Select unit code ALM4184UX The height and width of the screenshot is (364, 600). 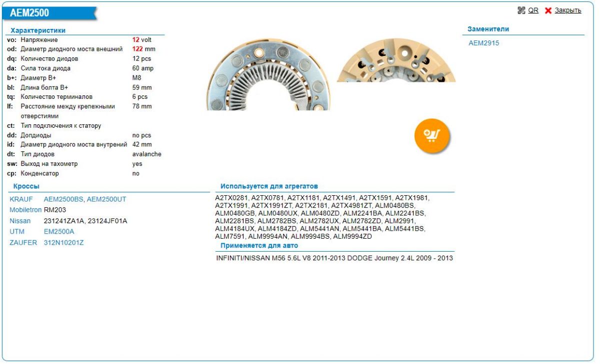click(235, 229)
